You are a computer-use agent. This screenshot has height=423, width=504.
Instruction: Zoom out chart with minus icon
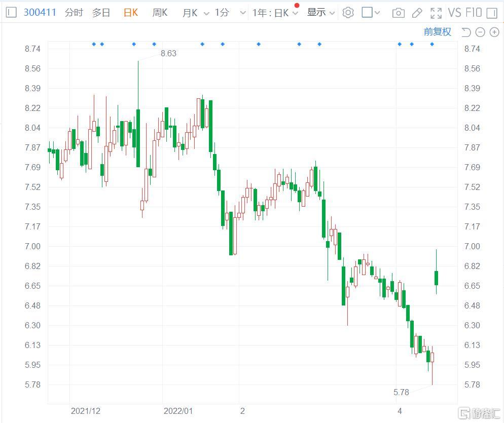point(480,32)
